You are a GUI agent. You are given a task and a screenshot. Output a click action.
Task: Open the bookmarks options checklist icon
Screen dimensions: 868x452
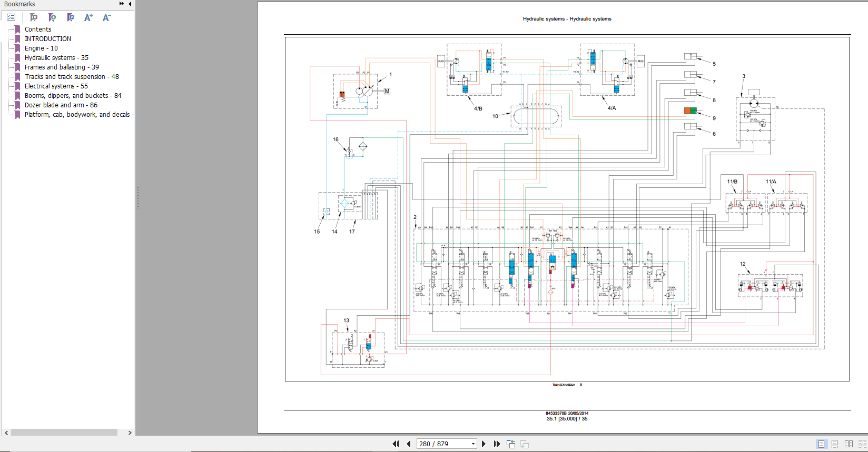tap(11, 17)
